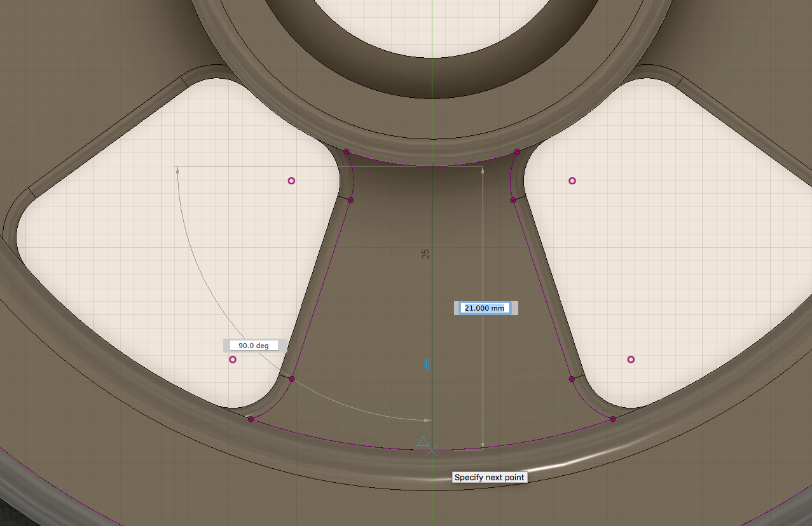
Task: Click the "Specify next point" tooltip text
Action: tap(490, 477)
